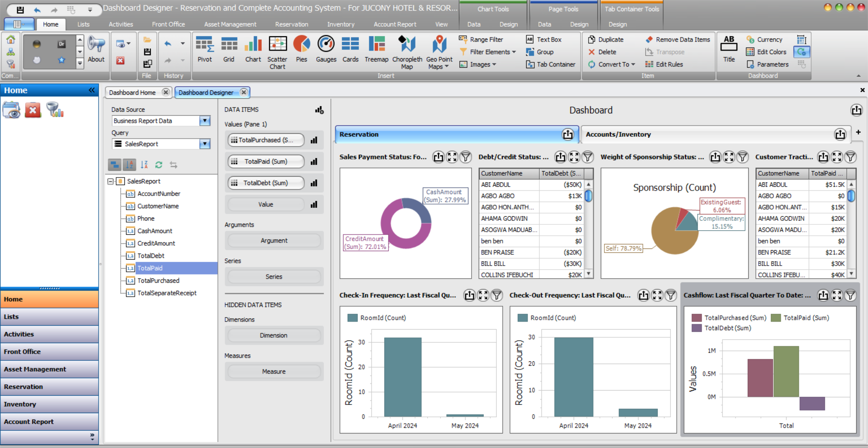Collapse the Home navigation pane
Screen dimensions: 868x448
(92, 90)
